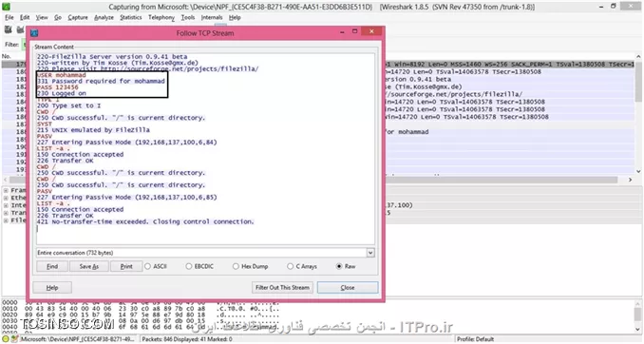This screenshot has width=644, height=344.
Task: Click the interfaces list toolbar icon
Action: coord(8,29)
